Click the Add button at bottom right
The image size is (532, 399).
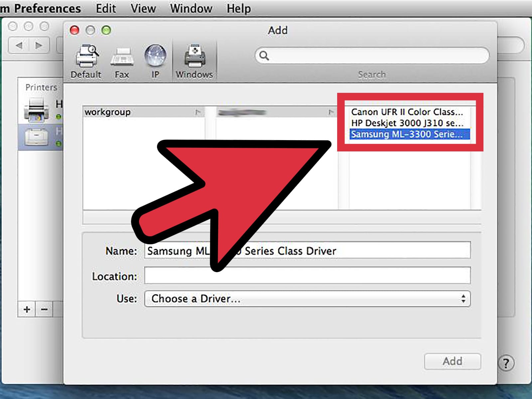coord(453,361)
